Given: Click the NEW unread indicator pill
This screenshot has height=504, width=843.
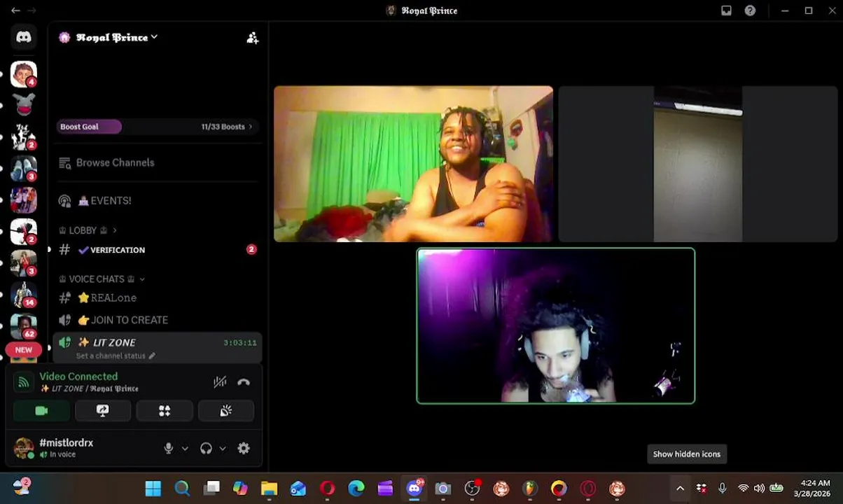Looking at the screenshot, I should click(24, 349).
